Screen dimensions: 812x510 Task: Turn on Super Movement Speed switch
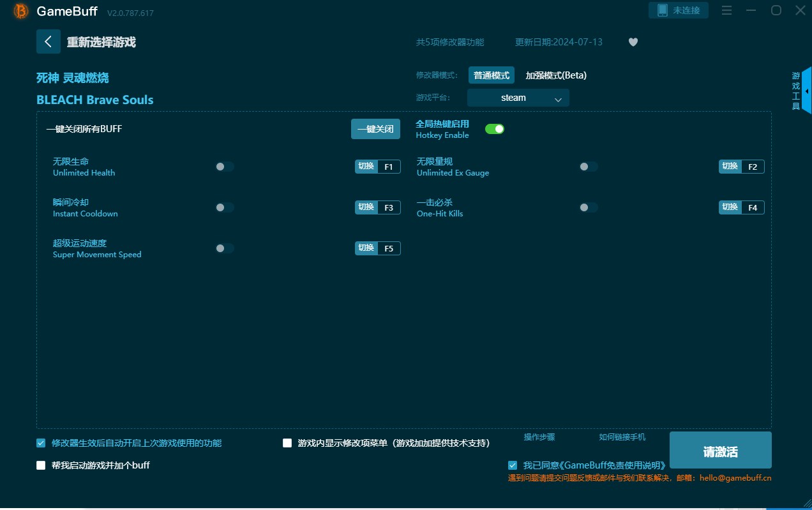tap(225, 248)
